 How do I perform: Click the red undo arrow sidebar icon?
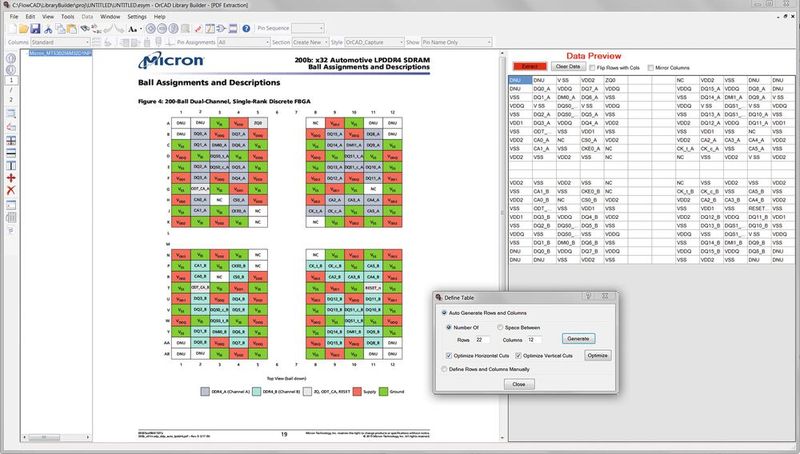tap(11, 127)
